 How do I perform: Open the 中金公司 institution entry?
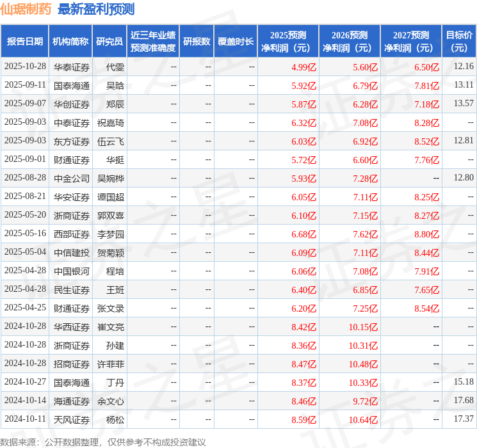click(x=71, y=178)
